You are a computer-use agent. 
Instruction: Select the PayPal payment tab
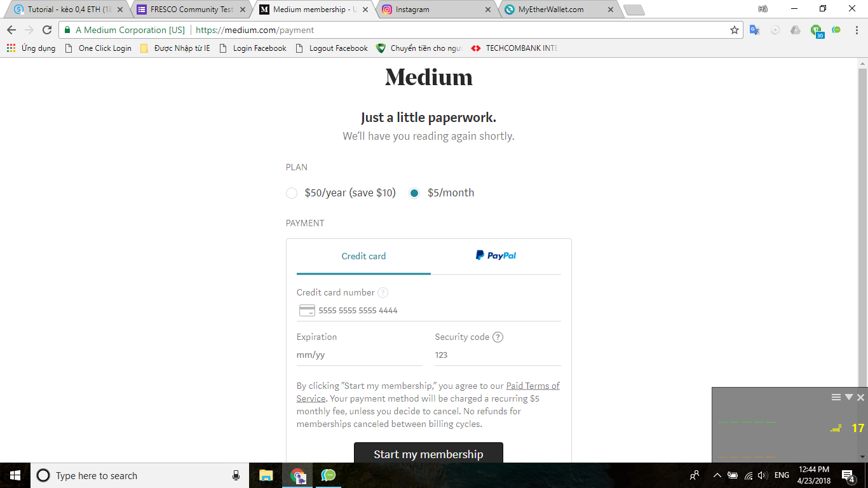pyautogui.click(x=496, y=256)
